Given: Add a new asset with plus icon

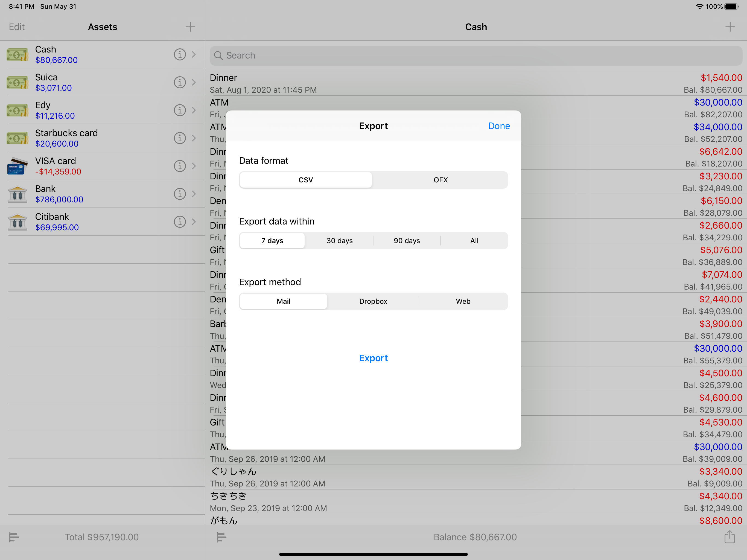Looking at the screenshot, I should pyautogui.click(x=191, y=27).
